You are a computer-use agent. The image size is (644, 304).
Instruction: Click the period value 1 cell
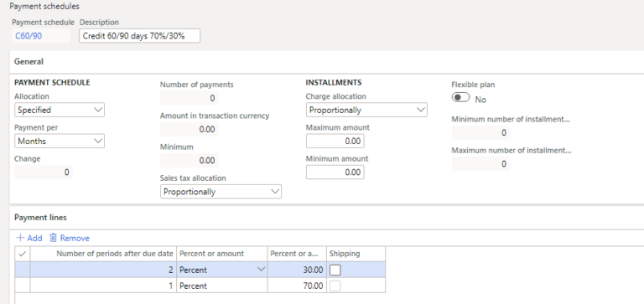[103, 286]
